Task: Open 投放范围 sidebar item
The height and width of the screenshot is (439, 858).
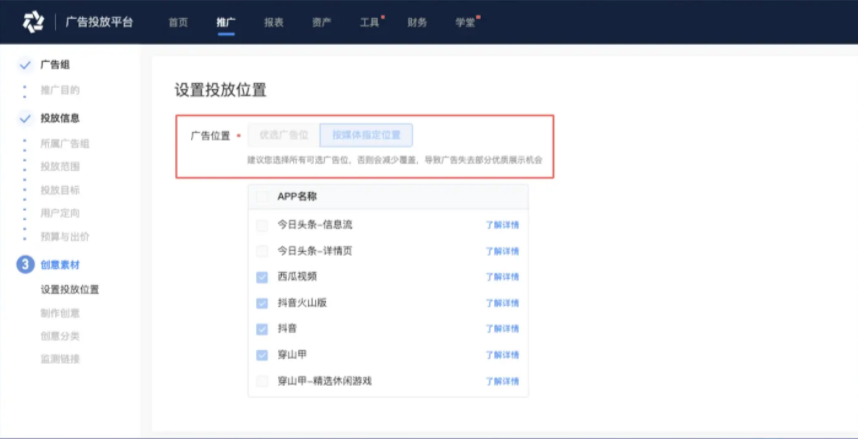Action: tap(60, 166)
